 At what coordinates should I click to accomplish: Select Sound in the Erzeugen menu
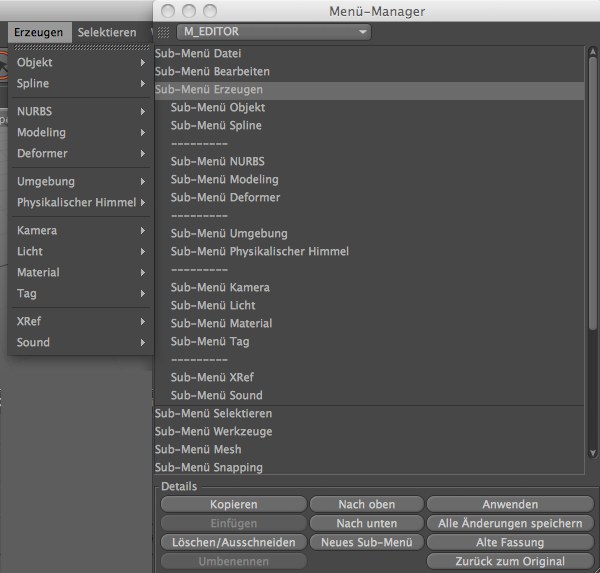pos(80,342)
